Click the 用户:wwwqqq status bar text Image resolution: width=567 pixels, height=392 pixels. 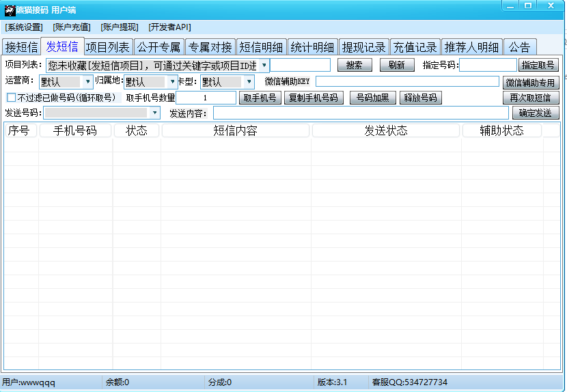[x=29, y=382]
